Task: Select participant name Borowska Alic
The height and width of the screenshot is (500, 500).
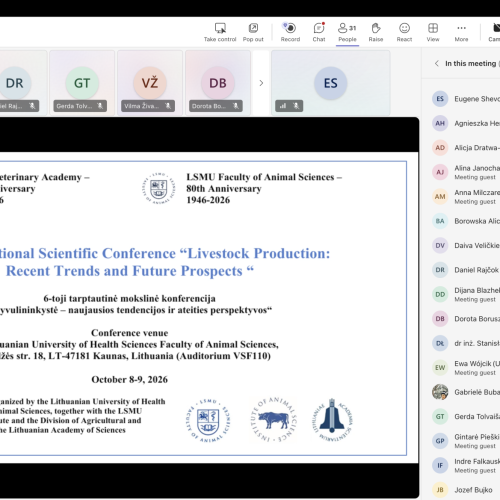Action: 477,221
